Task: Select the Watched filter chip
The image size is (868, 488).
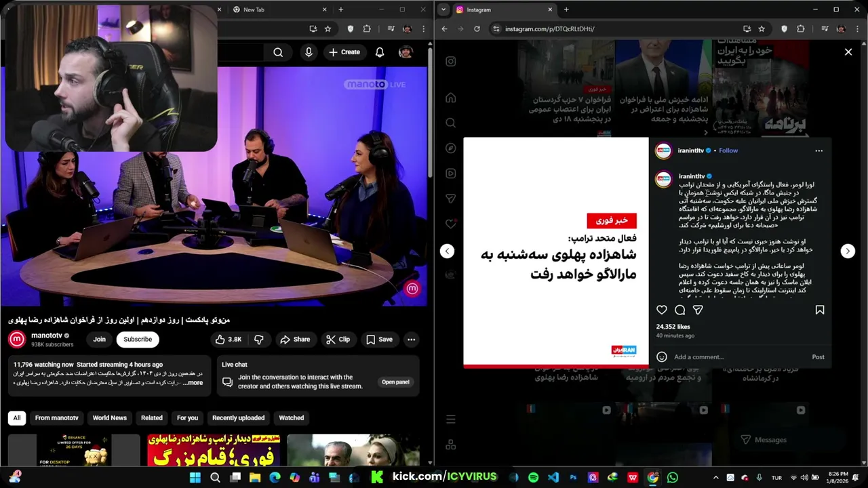Action: pos(292,418)
